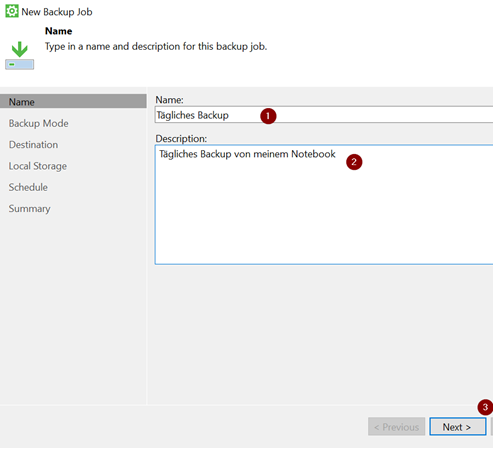Focus the Name input with Tägliches Backup
493x449 pixels.
pos(324,115)
